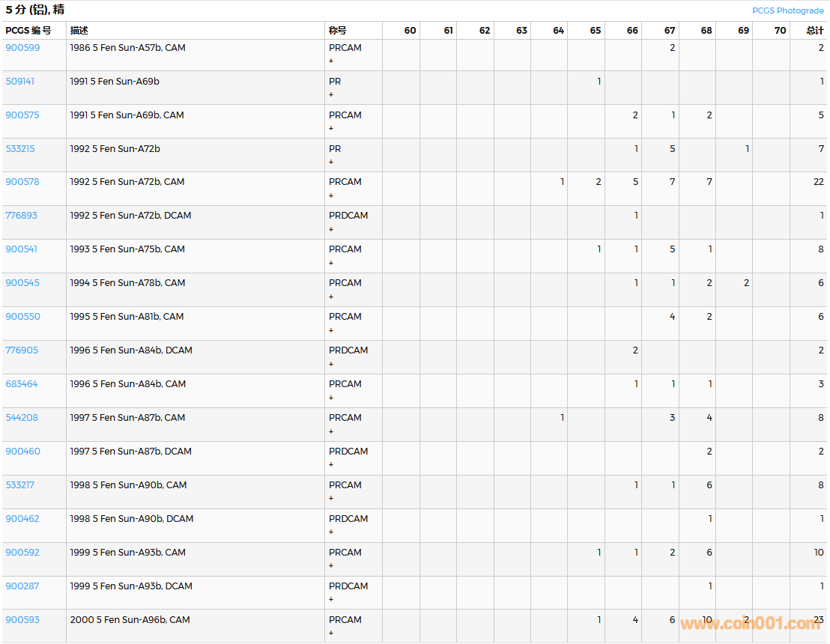This screenshot has width=830, height=644.
Task: Expand plus icon for 1994 Sun-A78b row
Action: click(x=331, y=297)
